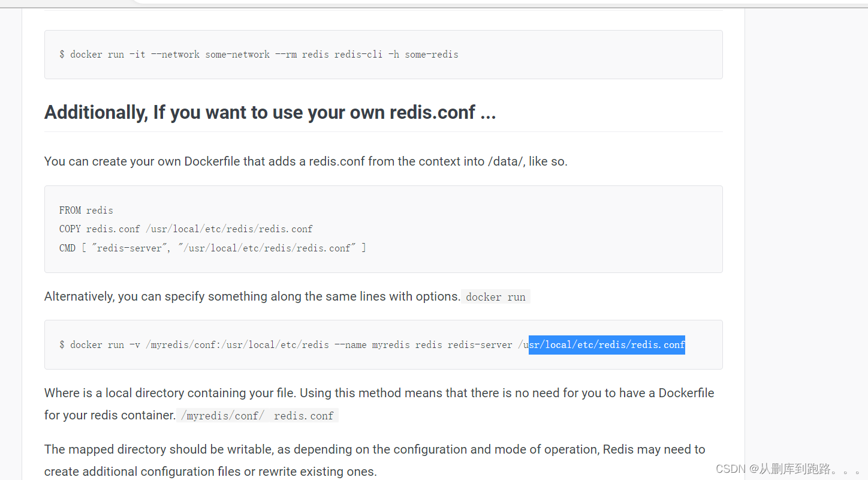Viewport: 868px width, 480px height.
Task: Click the inline 'docker run' code after 'with options.'
Action: tap(496, 297)
